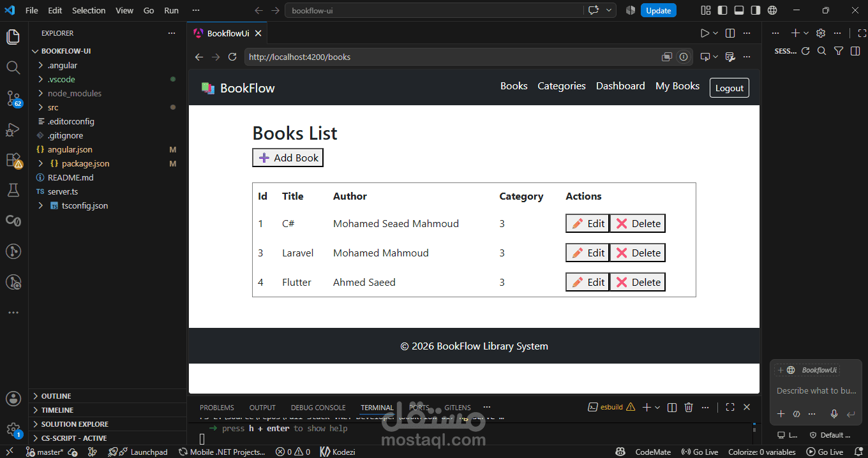The width and height of the screenshot is (868, 458).
Task: Expand the src folder
Action: click(41, 107)
